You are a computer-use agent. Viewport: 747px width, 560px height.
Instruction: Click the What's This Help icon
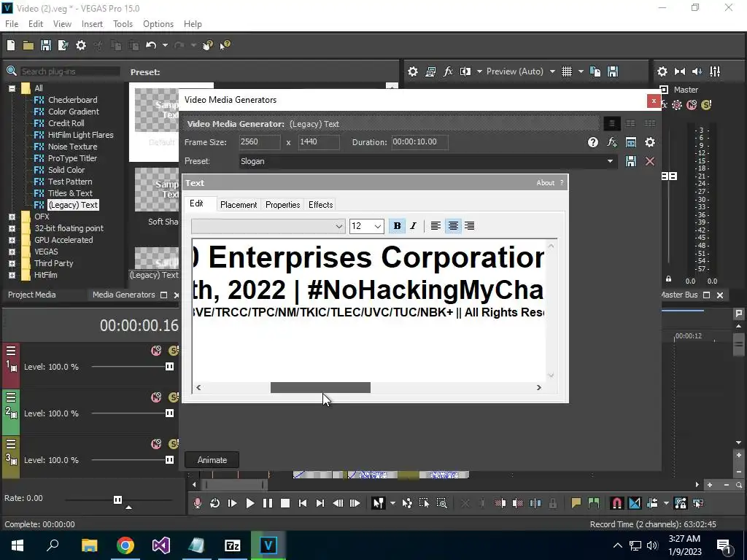pos(225,45)
